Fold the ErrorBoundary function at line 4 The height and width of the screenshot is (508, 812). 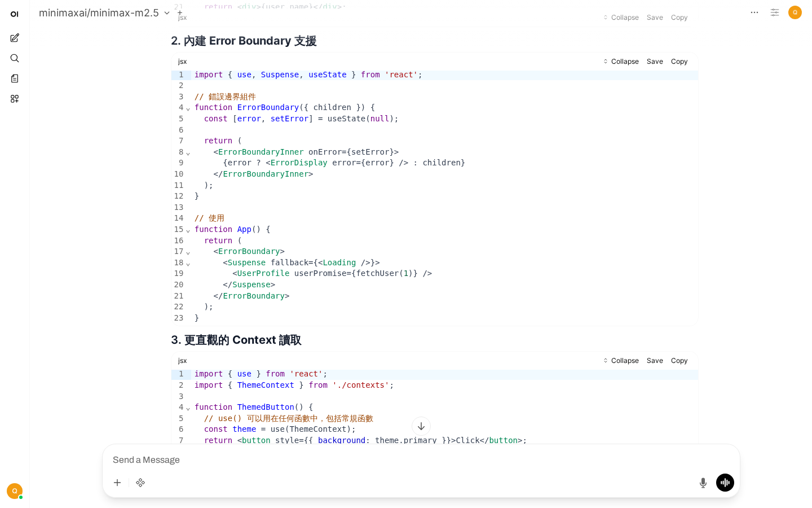188,108
